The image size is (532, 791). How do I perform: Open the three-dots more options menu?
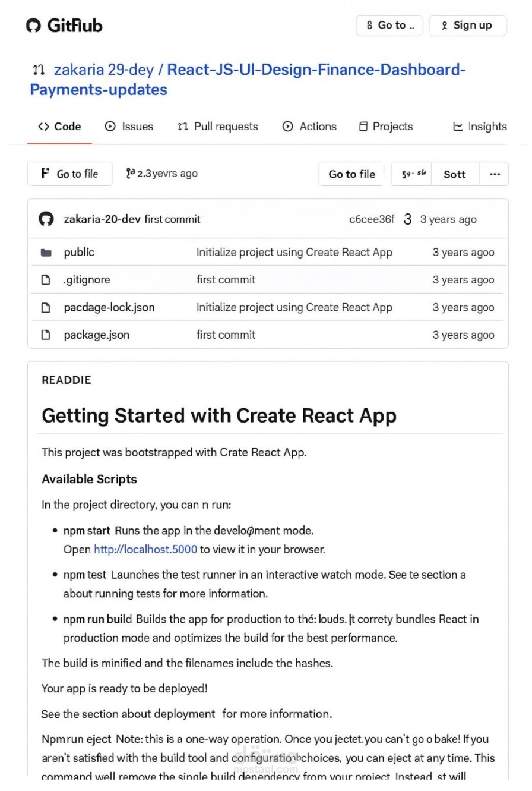tap(495, 174)
